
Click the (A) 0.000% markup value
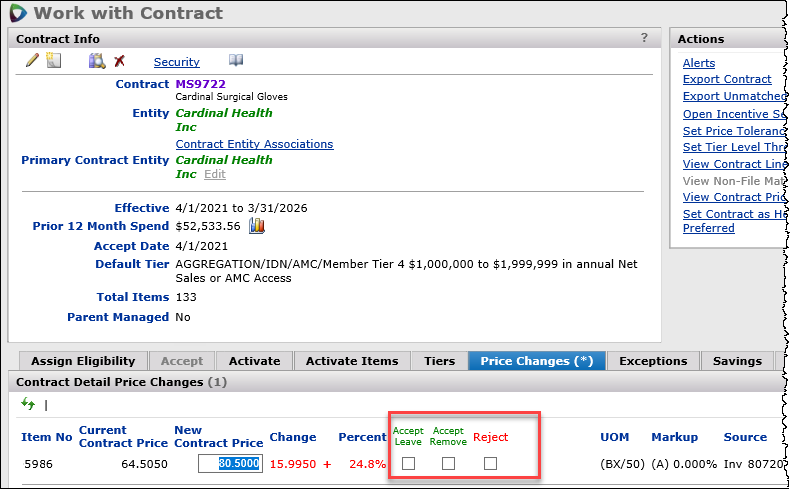684,464
